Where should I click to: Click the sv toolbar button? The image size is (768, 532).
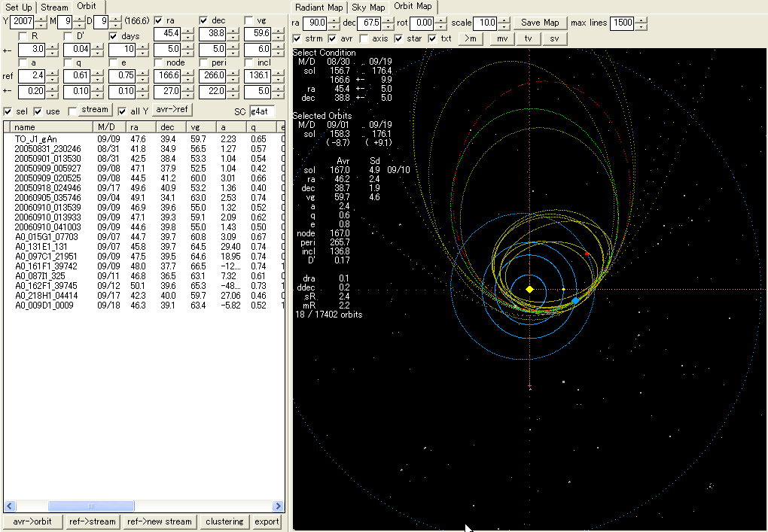click(x=554, y=38)
